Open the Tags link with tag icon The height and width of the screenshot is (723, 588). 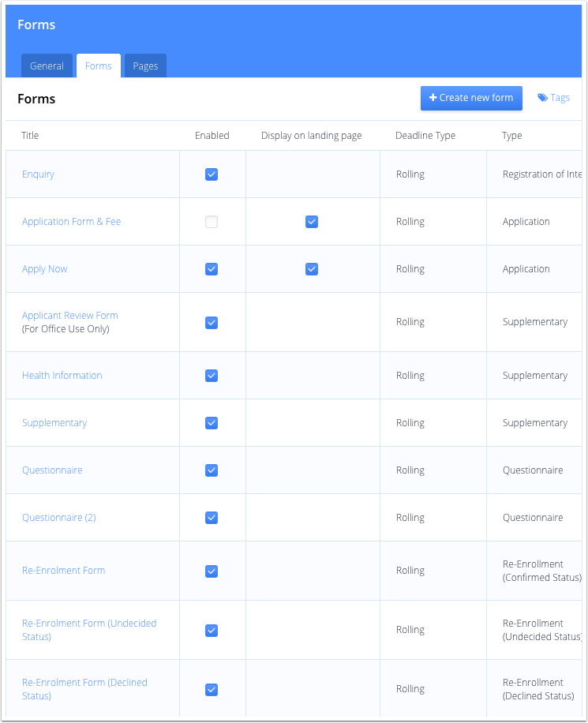553,98
